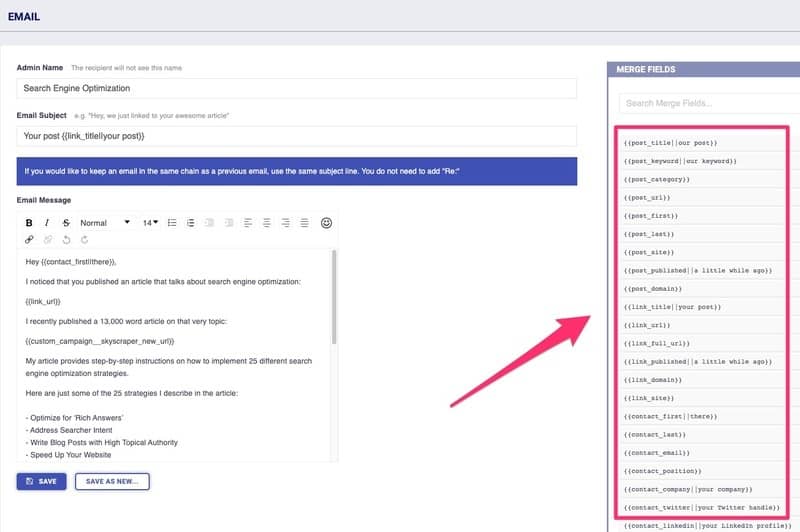Viewport: 800px width, 532px height.
Task: Toggle bold formatting in email editor
Action: [x=29, y=223]
